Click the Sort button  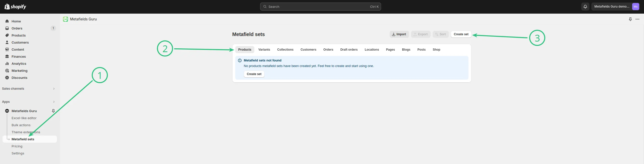tap(441, 34)
